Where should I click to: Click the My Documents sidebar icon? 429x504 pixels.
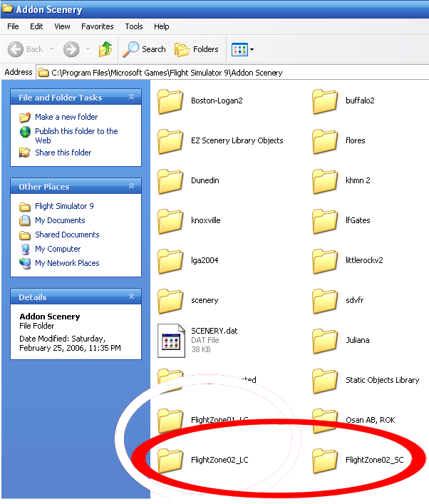pos(25,220)
